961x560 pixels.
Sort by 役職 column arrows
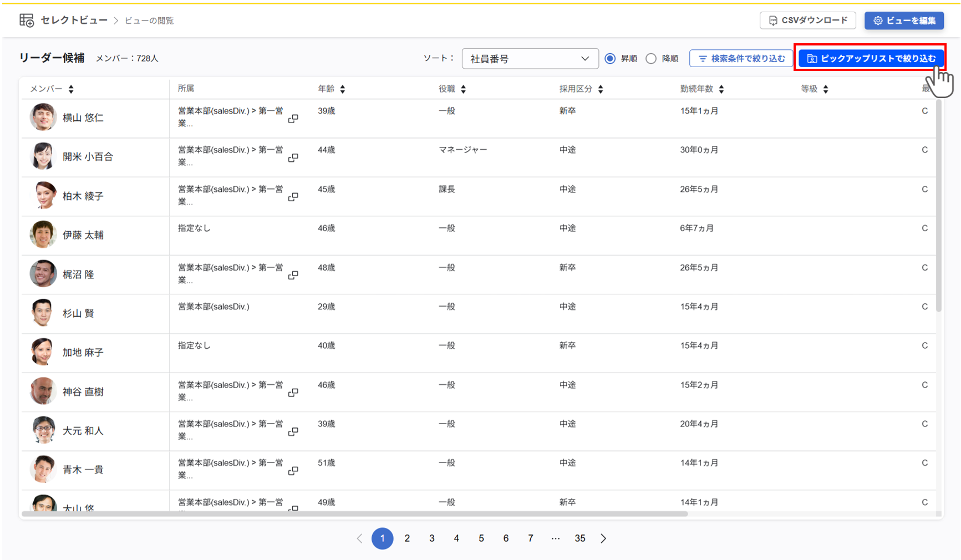coord(464,89)
